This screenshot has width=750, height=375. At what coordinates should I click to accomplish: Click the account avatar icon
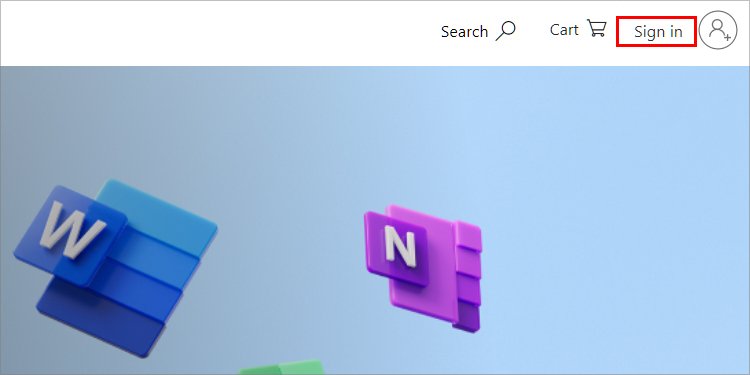[718, 30]
